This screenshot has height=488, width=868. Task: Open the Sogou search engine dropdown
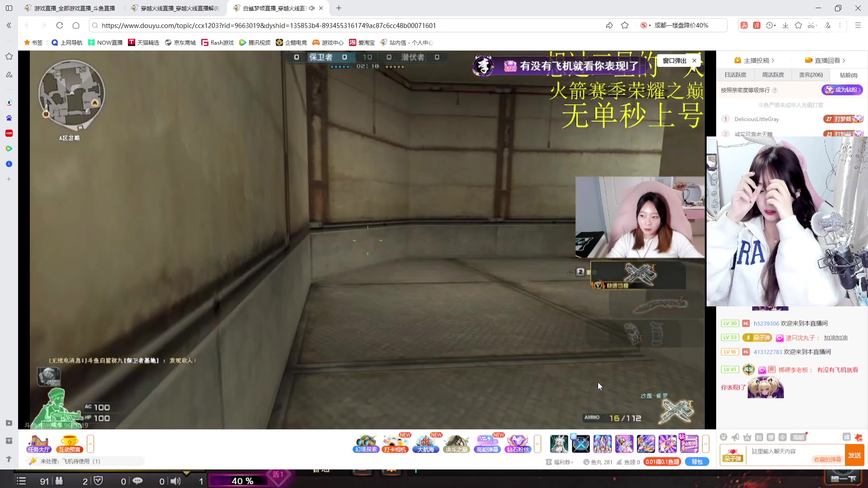click(x=646, y=25)
